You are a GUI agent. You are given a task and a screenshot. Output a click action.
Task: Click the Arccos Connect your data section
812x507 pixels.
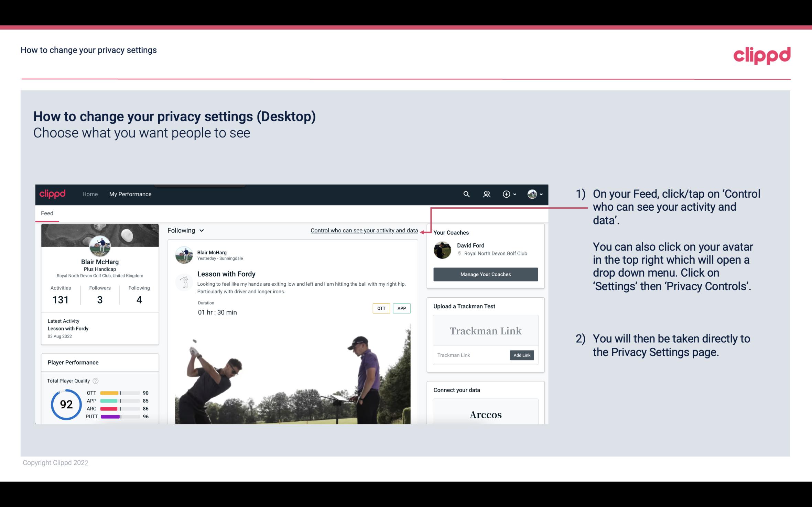pos(486,414)
